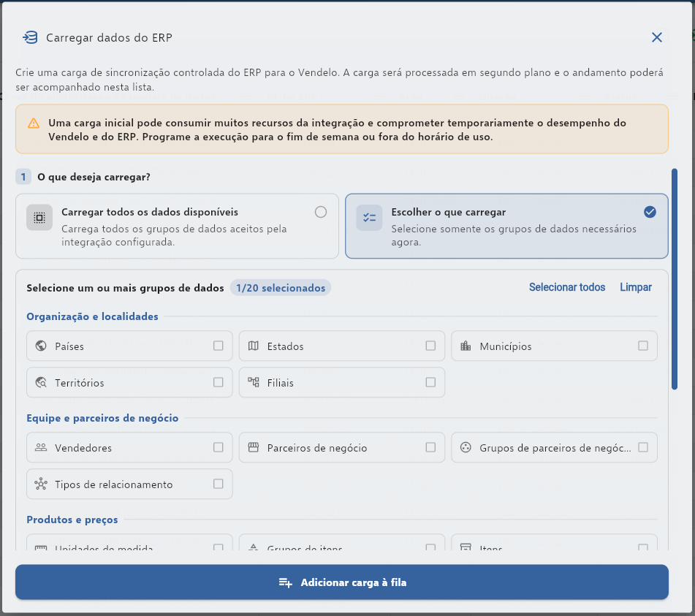
Task: Click the map icon beside Estados
Action: click(254, 346)
